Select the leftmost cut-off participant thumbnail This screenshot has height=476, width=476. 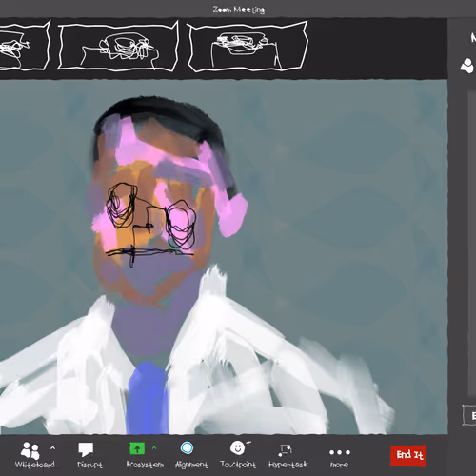[25, 46]
